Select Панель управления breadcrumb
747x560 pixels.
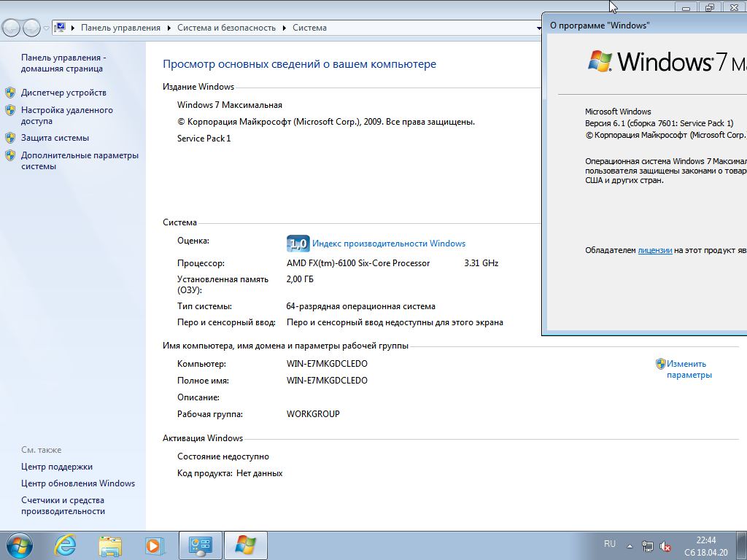coord(120,28)
